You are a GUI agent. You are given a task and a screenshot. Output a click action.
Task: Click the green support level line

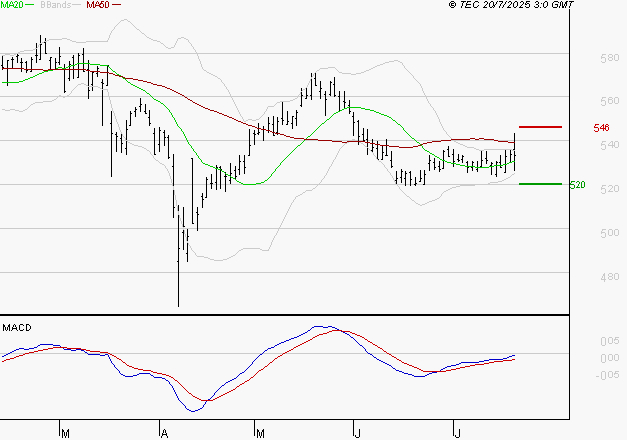coord(540,184)
